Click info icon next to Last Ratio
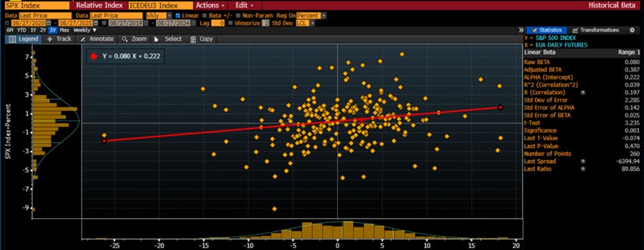 coord(583,169)
